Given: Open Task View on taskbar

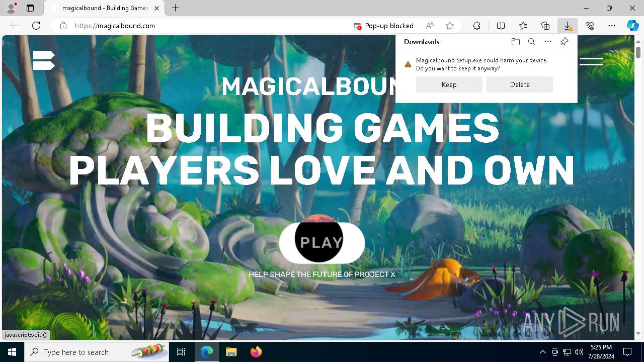Looking at the screenshot, I should click(181, 352).
